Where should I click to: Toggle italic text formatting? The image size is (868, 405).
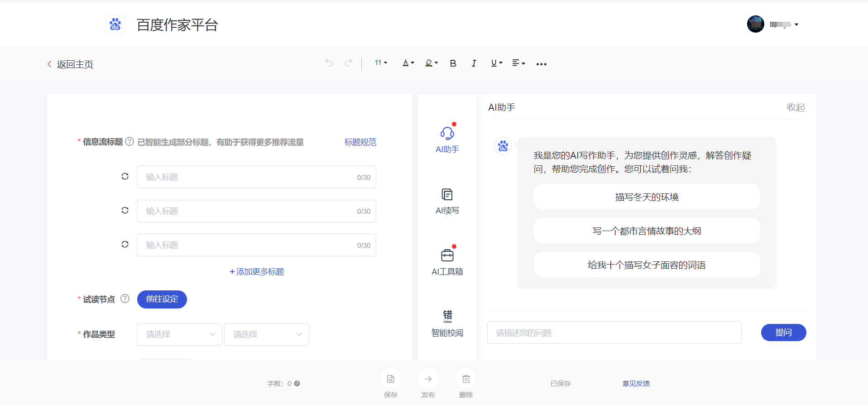coord(474,63)
